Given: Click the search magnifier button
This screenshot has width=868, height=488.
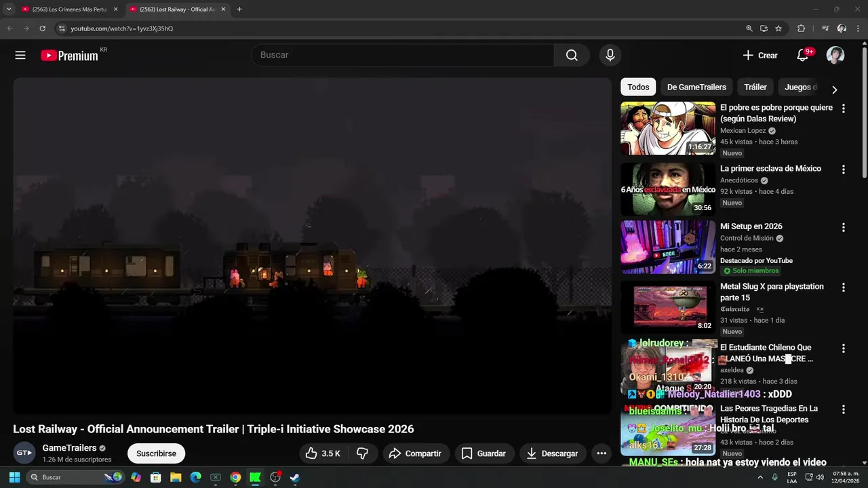Looking at the screenshot, I should [x=572, y=55].
